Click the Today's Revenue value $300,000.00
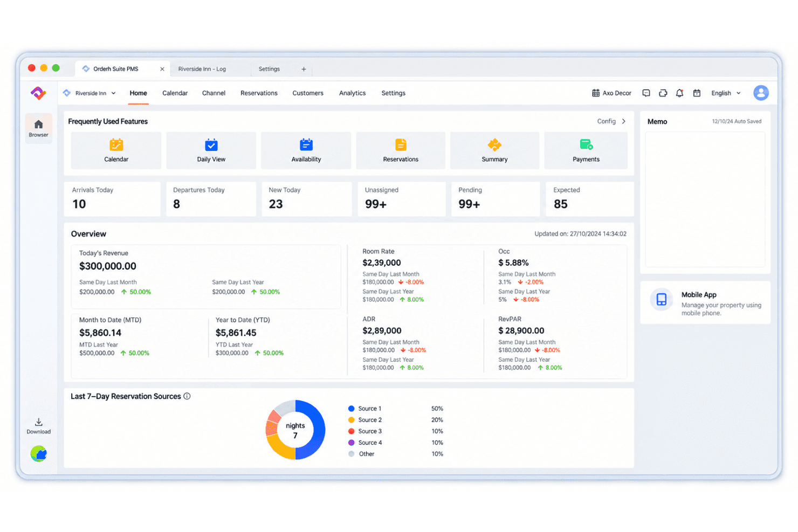The width and height of the screenshot is (798, 532). point(108,266)
